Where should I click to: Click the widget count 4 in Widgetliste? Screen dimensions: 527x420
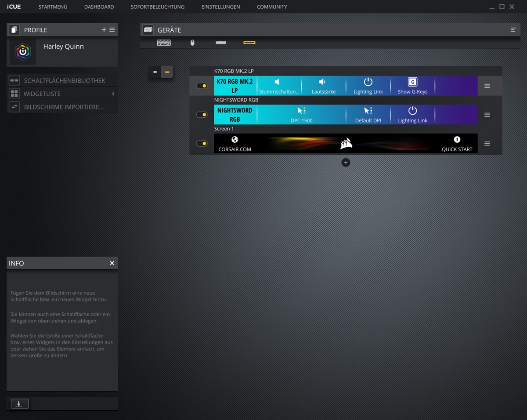pos(113,94)
